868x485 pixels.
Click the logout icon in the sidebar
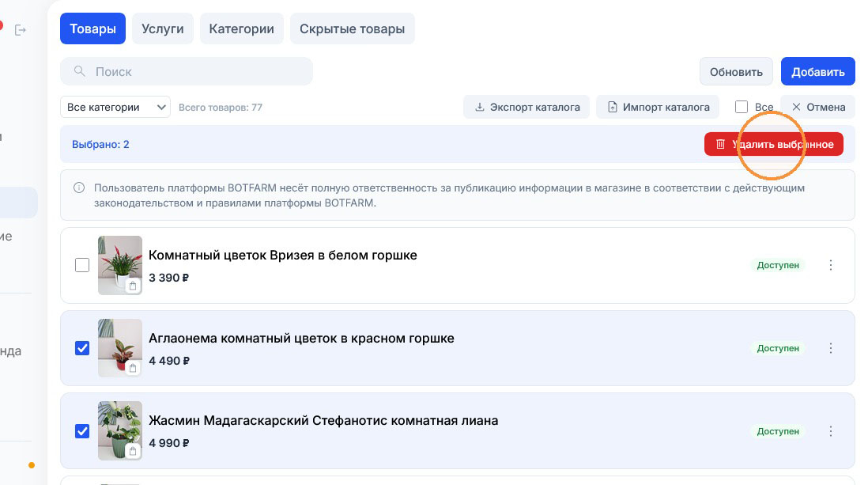tap(21, 30)
